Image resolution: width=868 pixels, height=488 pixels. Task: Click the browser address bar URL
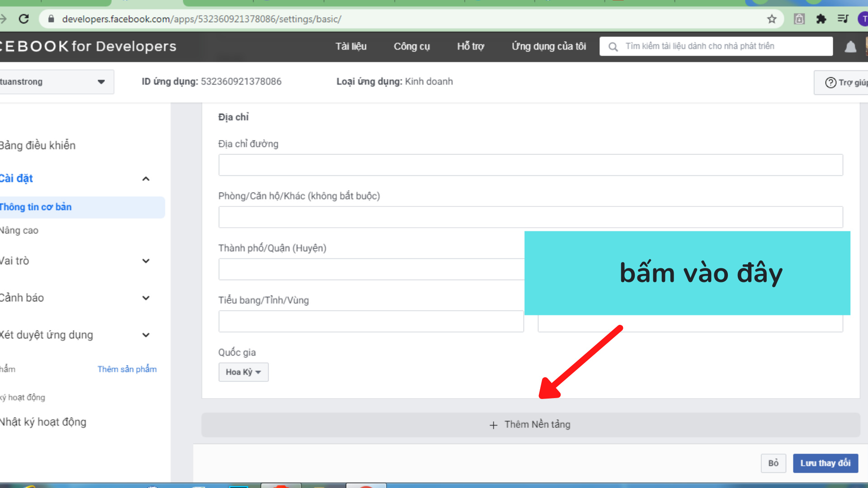(202, 19)
